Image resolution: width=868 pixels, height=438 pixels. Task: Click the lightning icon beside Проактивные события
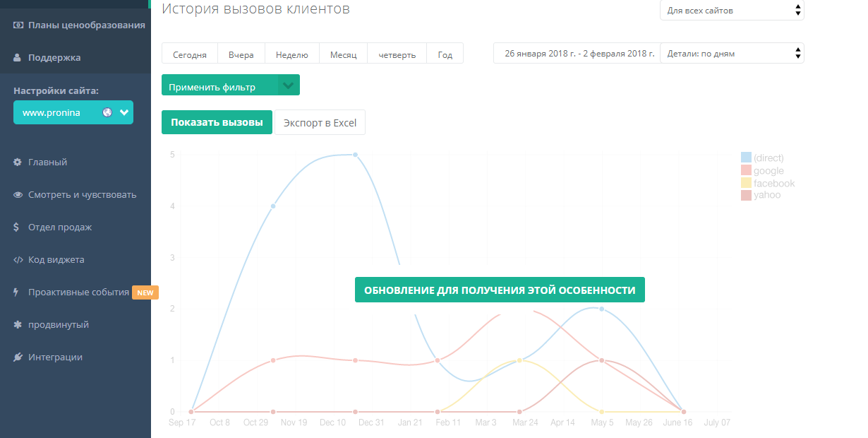[x=18, y=292]
